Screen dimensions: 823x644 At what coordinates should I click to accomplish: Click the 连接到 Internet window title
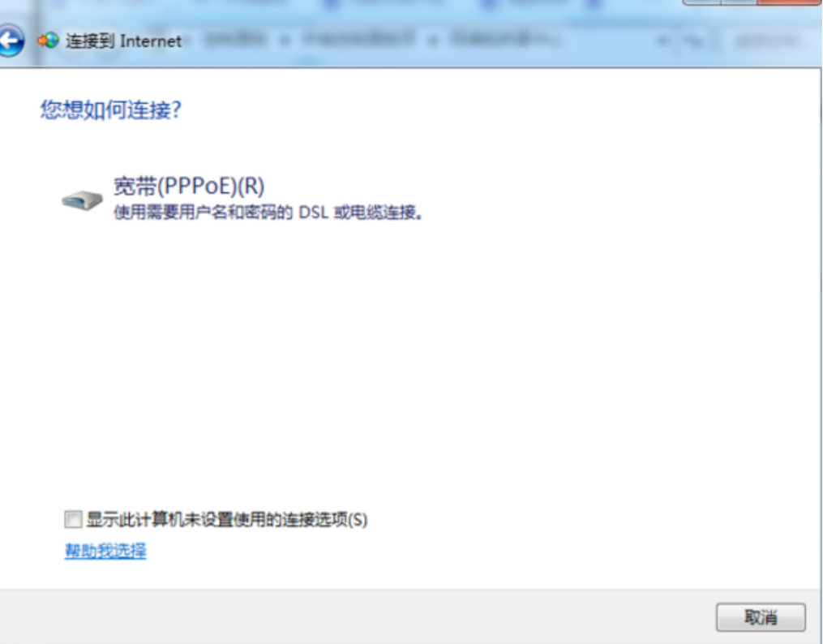pyautogui.click(x=123, y=41)
